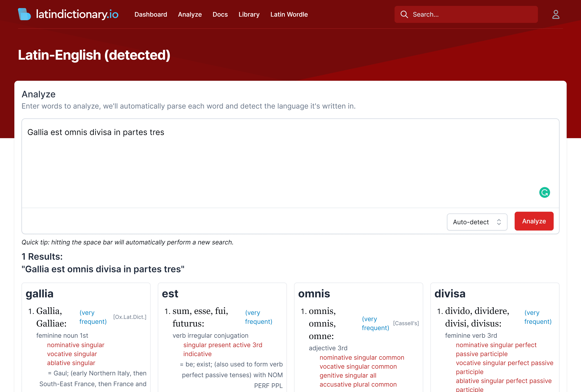The height and width of the screenshot is (392, 581).
Task: Click the omnis word heading
Action: tap(314, 293)
